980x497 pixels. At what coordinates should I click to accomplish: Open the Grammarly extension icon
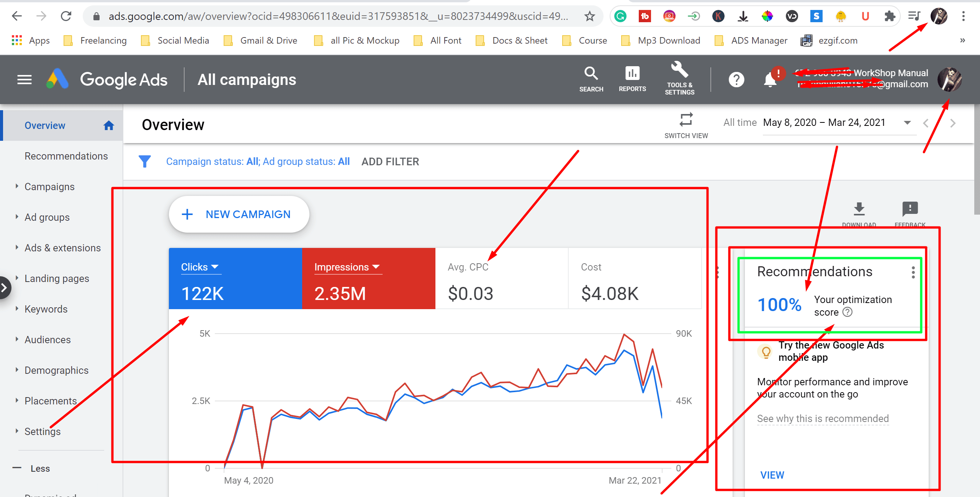(620, 16)
